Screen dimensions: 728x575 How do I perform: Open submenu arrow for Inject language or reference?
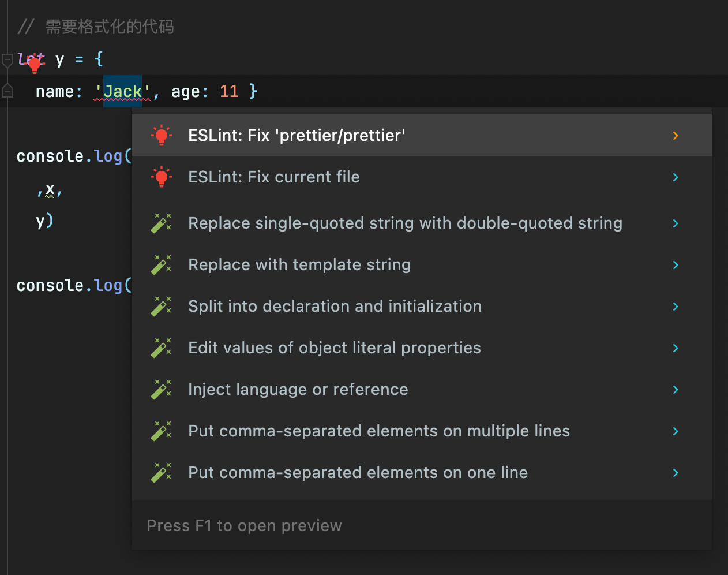pos(676,390)
